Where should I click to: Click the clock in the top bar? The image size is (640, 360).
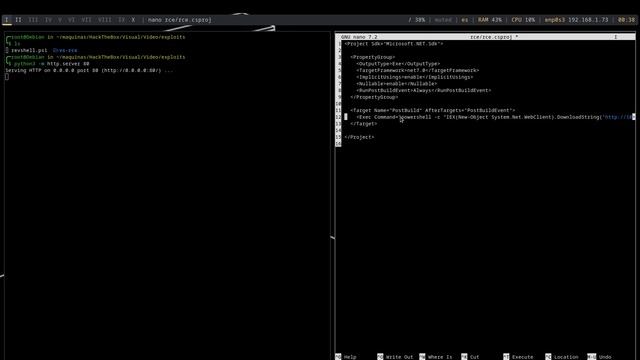click(x=626, y=20)
